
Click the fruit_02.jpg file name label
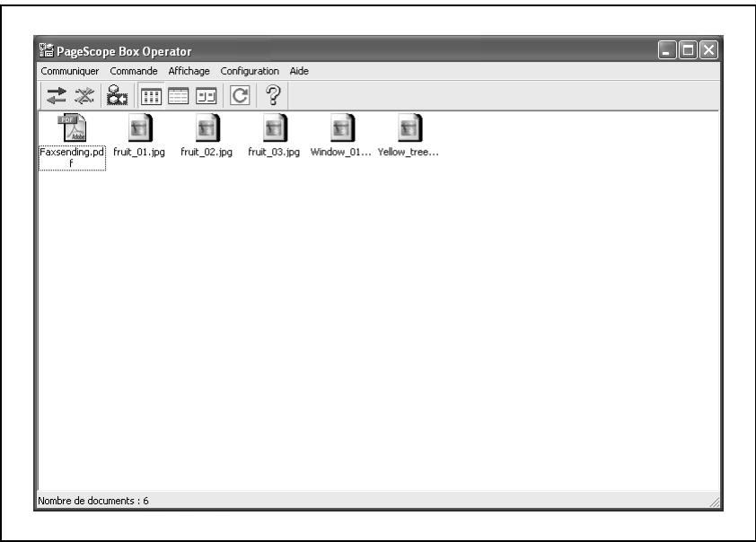pos(207,153)
